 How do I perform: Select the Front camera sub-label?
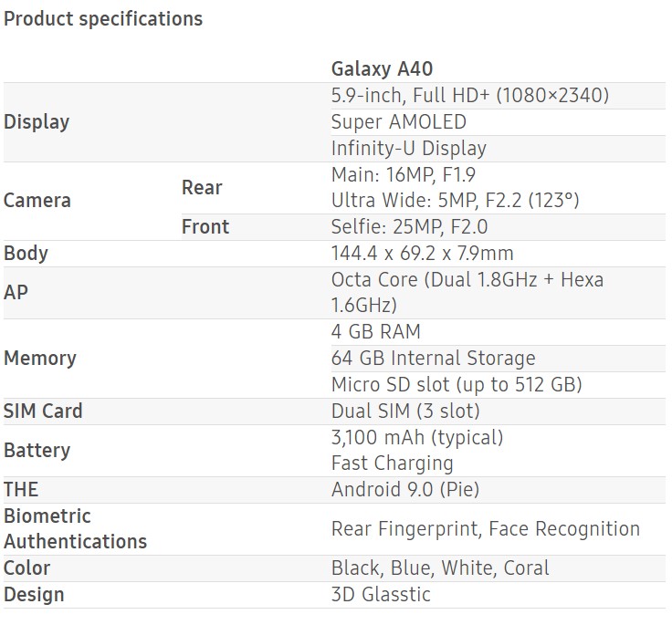tap(205, 227)
